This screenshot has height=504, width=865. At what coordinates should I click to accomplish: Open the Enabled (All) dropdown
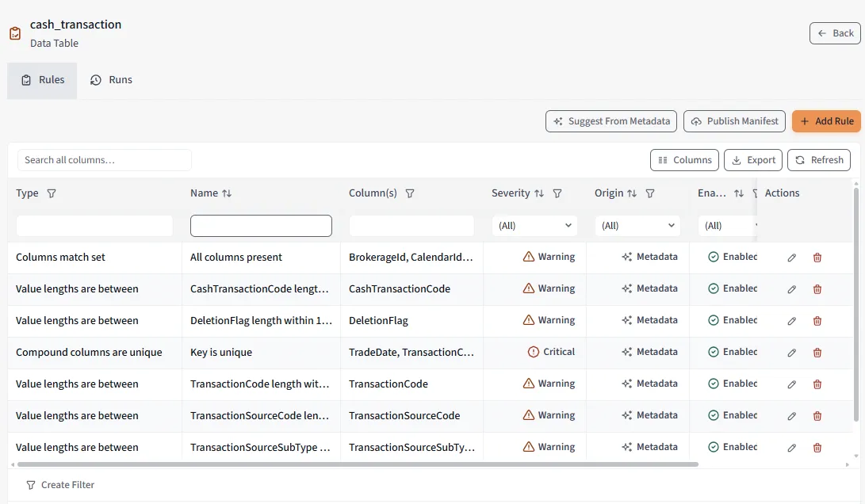tap(728, 226)
